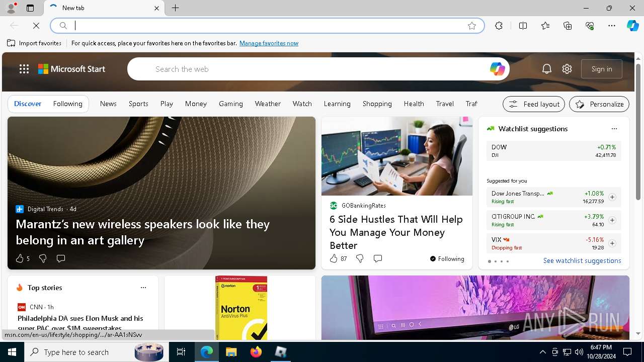Open notifications bell on Microsoft Start
Viewport: 644px width, 362px height.
coord(547,69)
